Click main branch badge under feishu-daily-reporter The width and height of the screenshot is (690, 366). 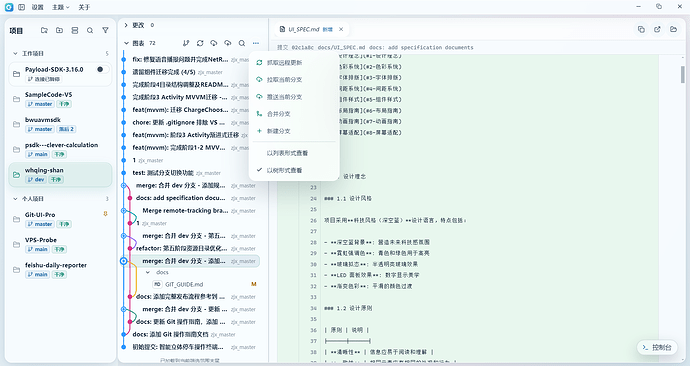point(37,274)
